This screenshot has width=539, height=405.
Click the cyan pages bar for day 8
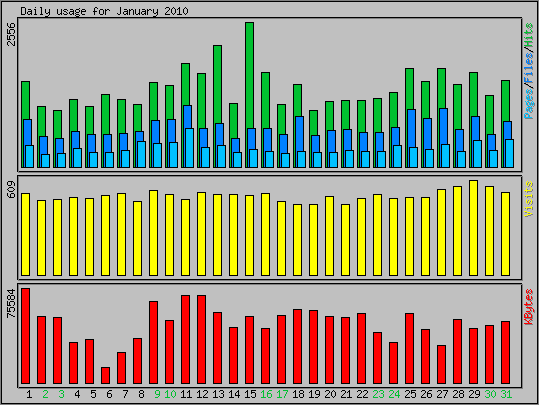(x=141, y=154)
